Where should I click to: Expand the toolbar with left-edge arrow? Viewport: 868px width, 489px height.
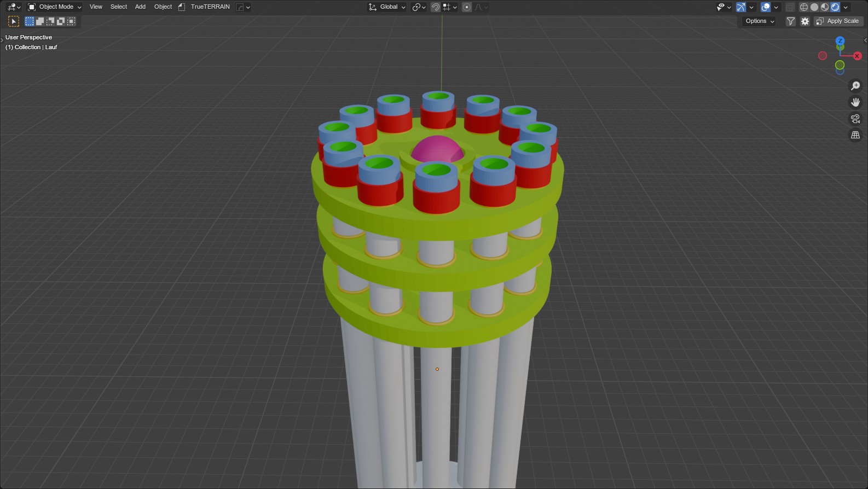tap(2, 40)
